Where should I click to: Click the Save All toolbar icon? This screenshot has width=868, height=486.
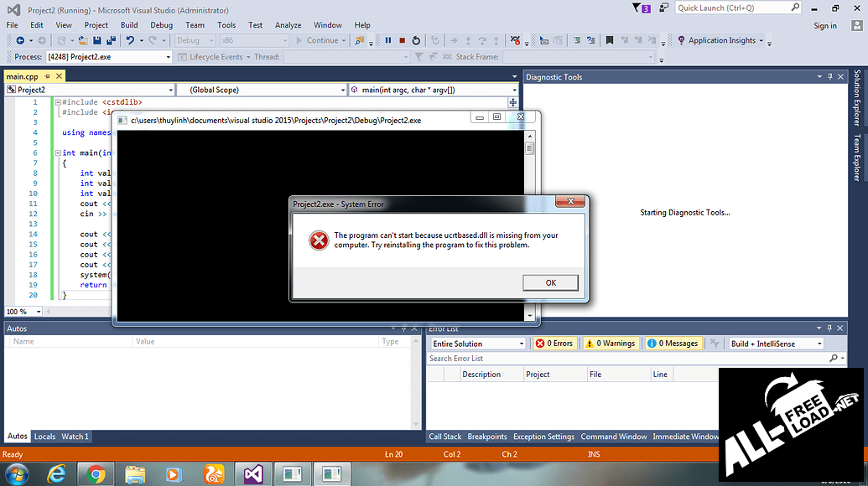click(112, 40)
